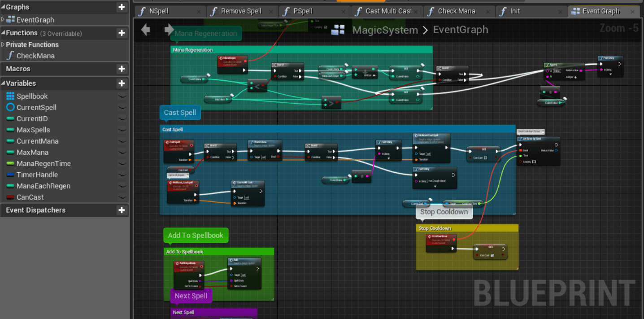Toggle the eye visibility for CurrentSpell variable
Image resolution: width=644 pixels, height=319 pixels.
point(122,107)
